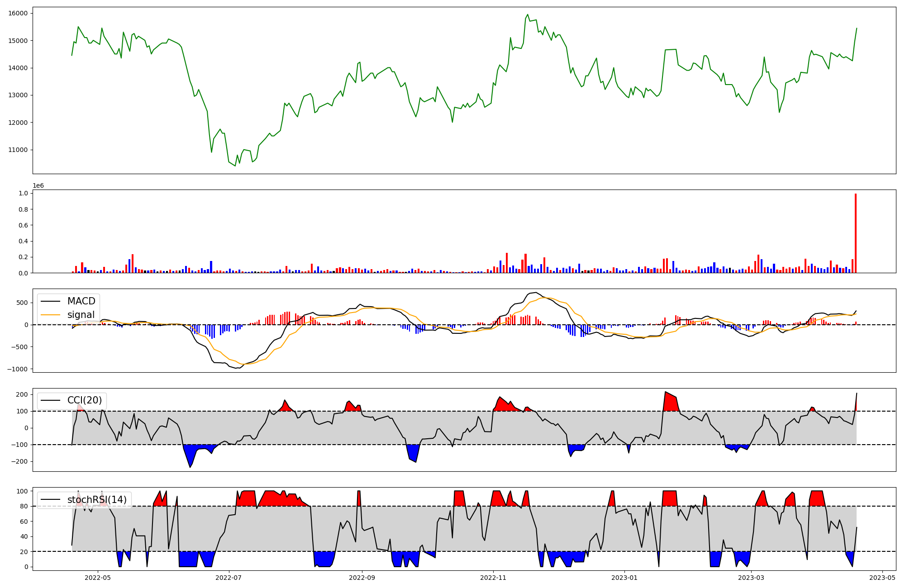Image resolution: width=905 pixels, height=588 pixels.
Task: Click the −1000 tick on MACD axis
Action: click(17, 369)
